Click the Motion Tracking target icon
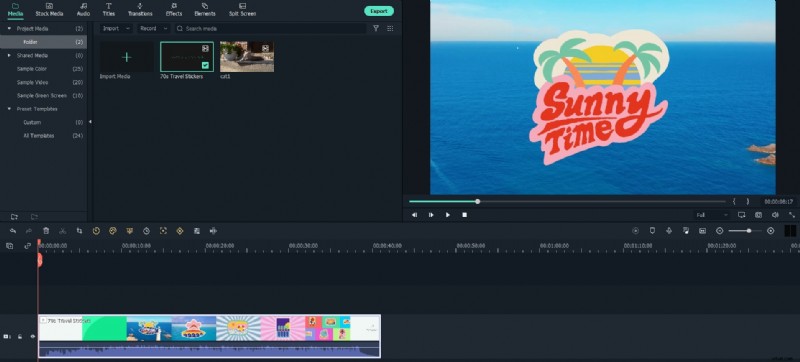Viewport: 800px width, 362px height. point(163,231)
